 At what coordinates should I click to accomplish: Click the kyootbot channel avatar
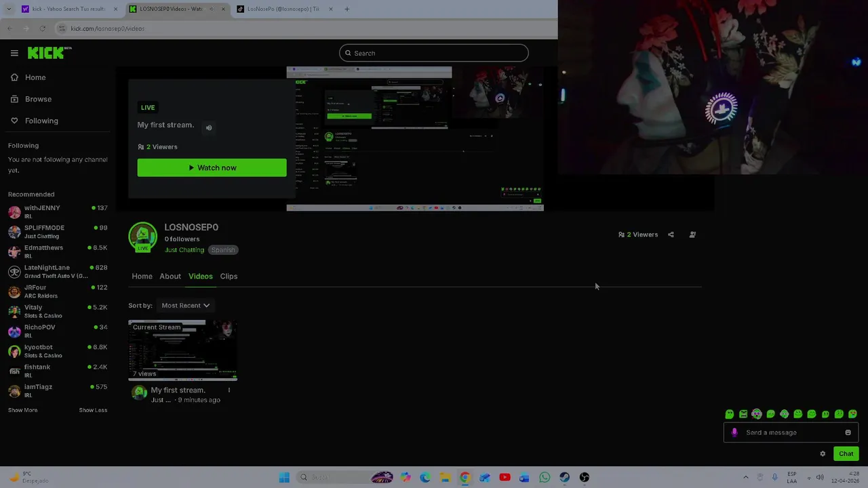pyautogui.click(x=14, y=351)
